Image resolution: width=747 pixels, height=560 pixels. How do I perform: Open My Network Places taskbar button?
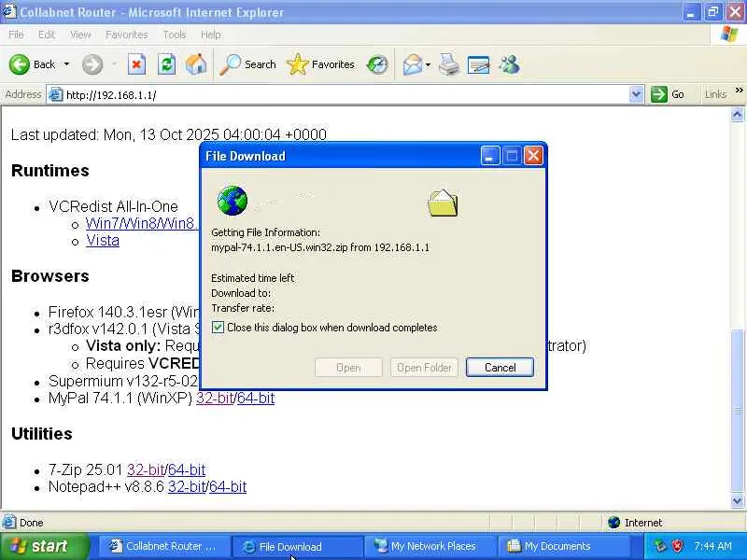[430, 546]
